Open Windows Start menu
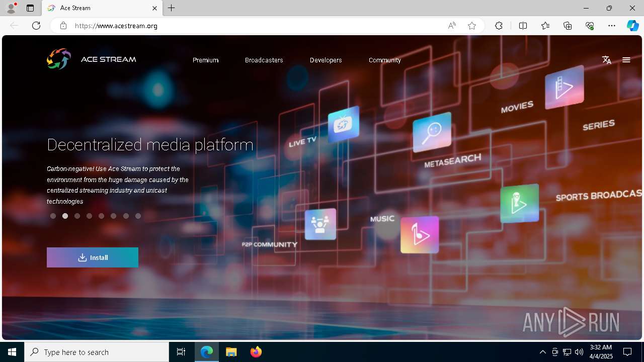 tap(12, 352)
